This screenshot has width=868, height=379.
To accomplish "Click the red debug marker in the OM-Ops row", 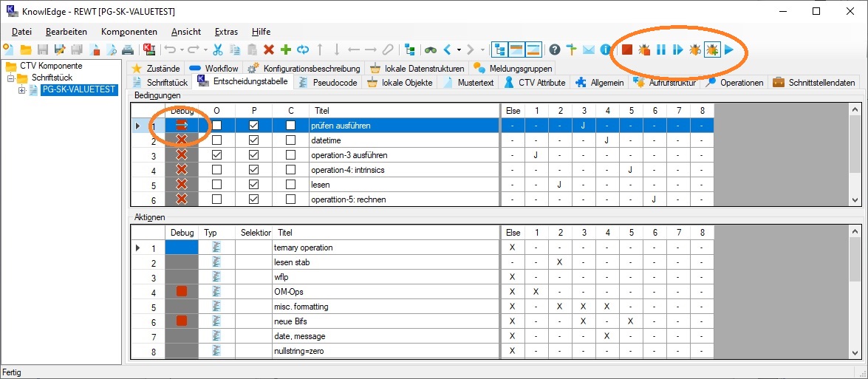I will [x=181, y=292].
